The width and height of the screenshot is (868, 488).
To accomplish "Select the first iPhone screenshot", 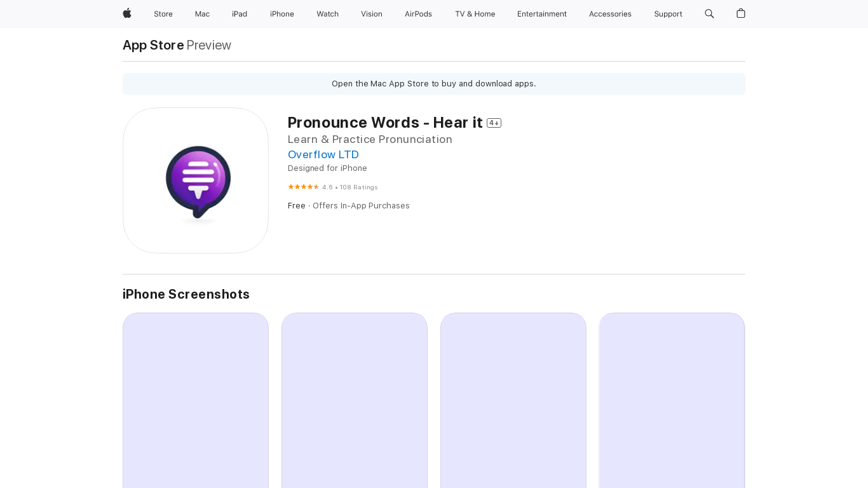I will pyautogui.click(x=196, y=400).
